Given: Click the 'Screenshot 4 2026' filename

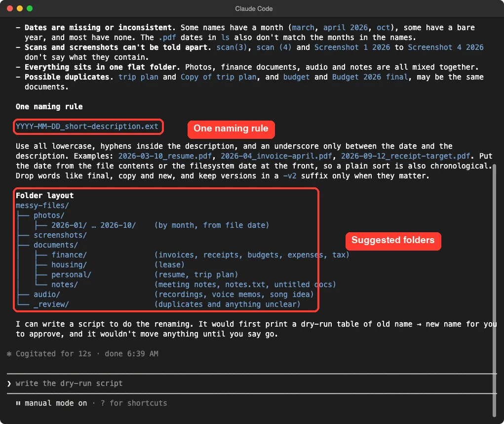Looking at the screenshot, I should click(x=445, y=47).
